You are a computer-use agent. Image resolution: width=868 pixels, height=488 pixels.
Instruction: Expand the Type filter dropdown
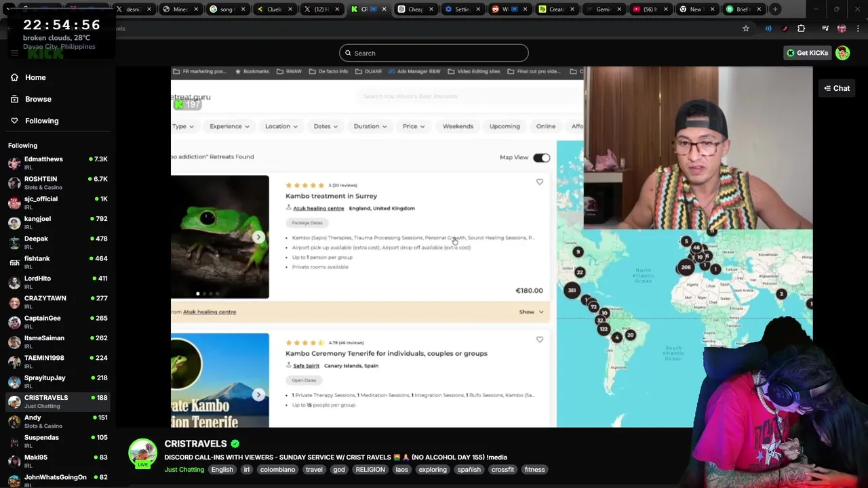pos(182,126)
